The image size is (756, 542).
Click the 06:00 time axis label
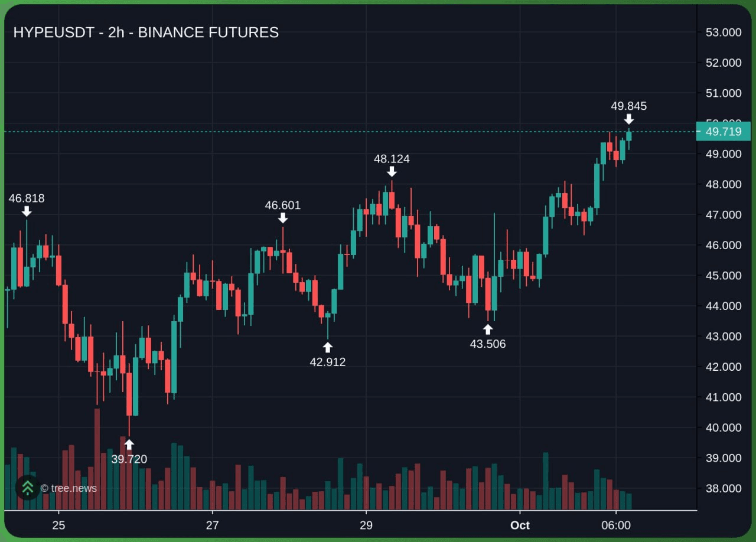tap(615, 525)
